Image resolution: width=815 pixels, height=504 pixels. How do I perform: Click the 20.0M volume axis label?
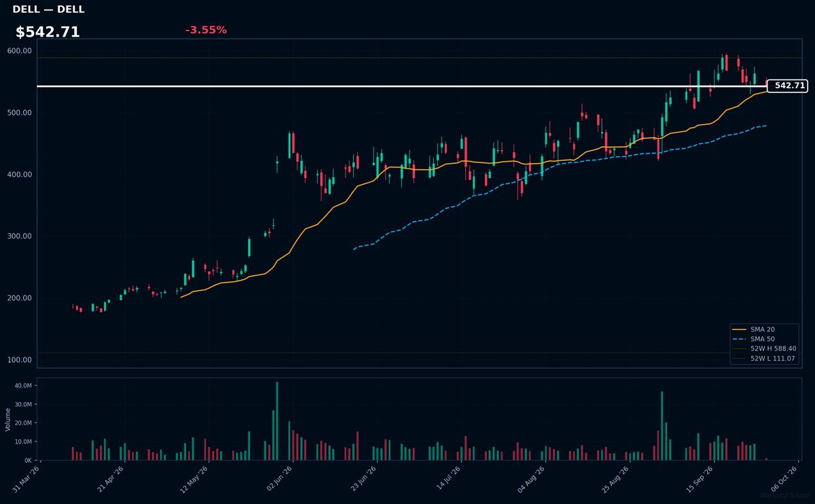(23, 422)
